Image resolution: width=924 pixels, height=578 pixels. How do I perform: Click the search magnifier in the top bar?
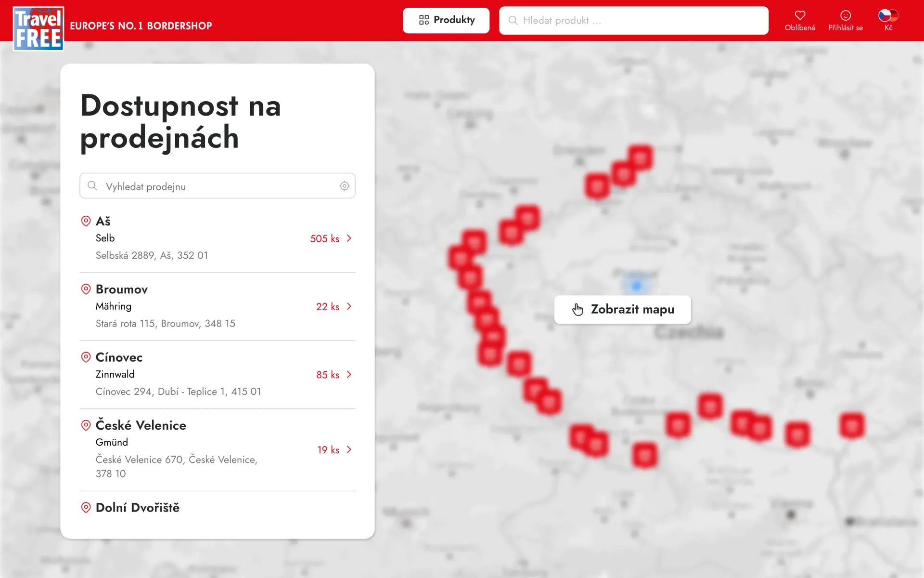(x=513, y=20)
